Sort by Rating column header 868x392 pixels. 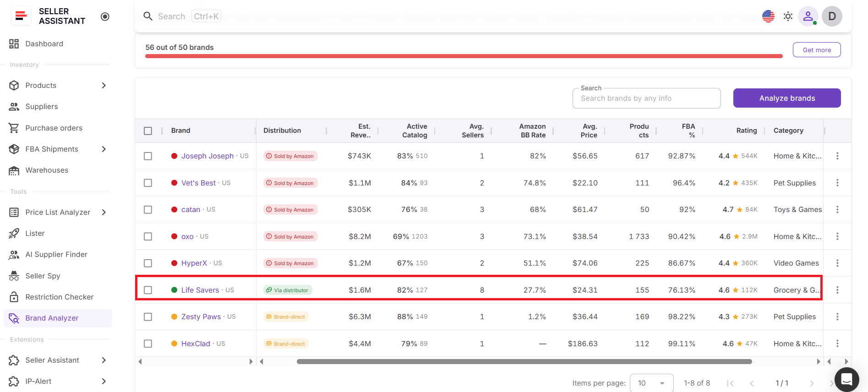747,131
